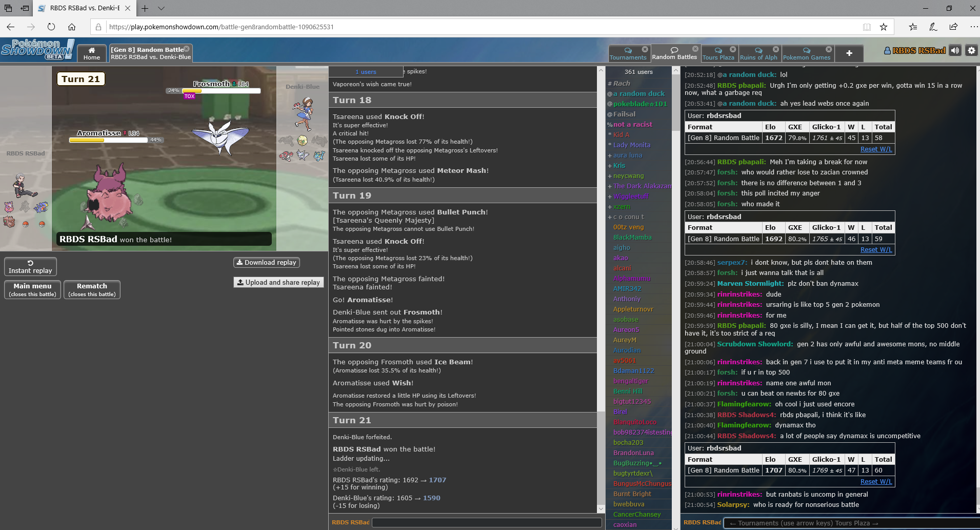The height and width of the screenshot is (530, 980).
Task: Join another room with plus tab
Action: point(849,53)
